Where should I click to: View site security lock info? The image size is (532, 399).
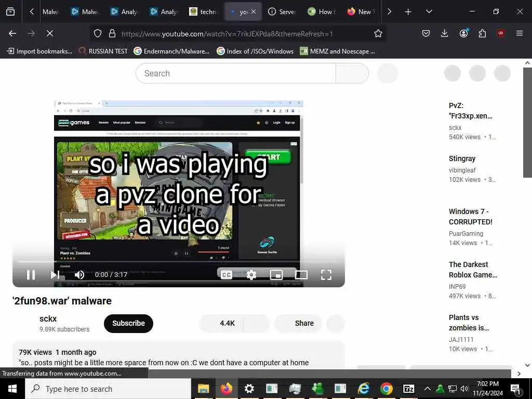[x=112, y=33]
